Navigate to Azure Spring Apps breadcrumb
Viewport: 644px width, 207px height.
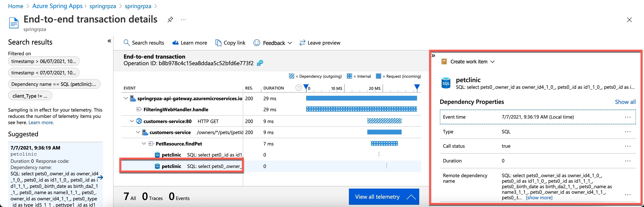point(57,6)
